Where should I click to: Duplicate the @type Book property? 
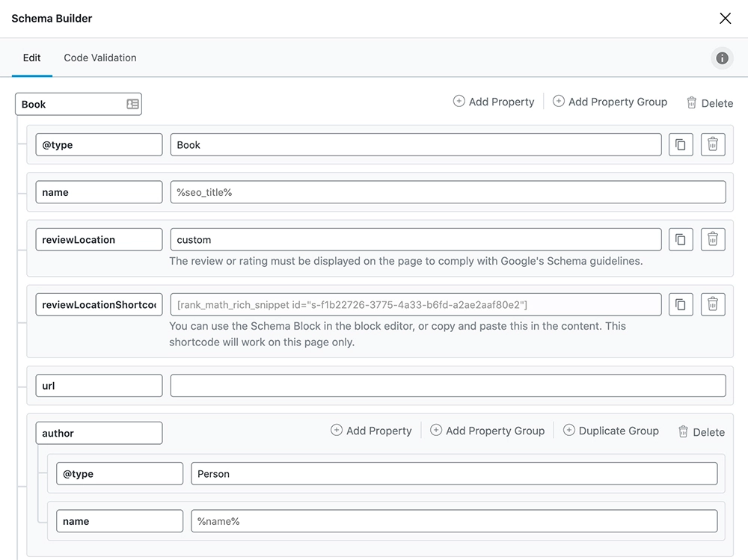click(681, 144)
